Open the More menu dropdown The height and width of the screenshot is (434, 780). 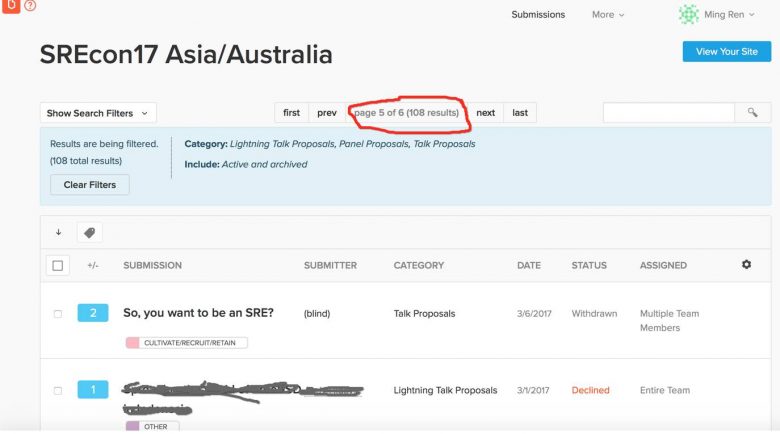click(607, 14)
